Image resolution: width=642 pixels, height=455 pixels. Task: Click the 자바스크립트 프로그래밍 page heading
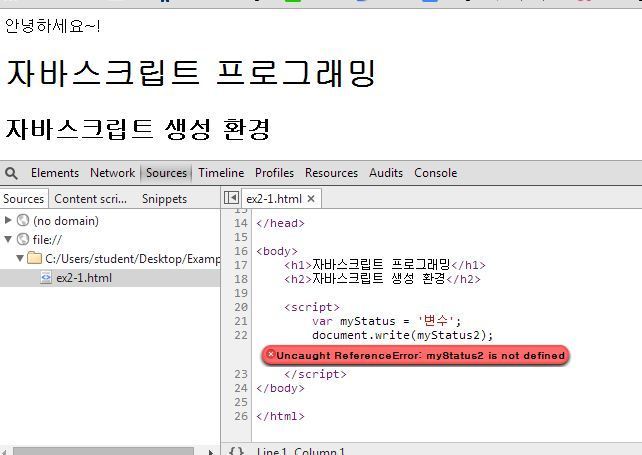[191, 73]
